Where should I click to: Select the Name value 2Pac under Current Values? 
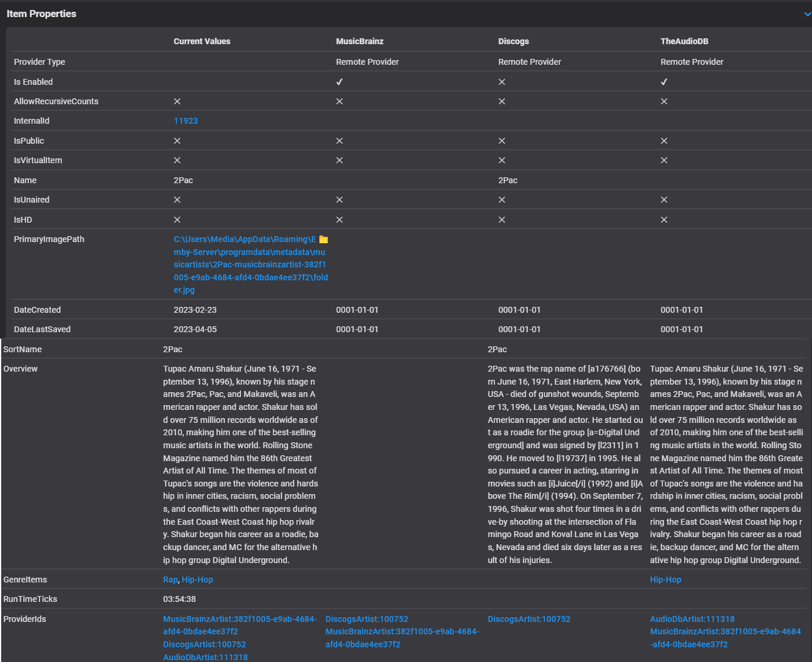pos(183,180)
